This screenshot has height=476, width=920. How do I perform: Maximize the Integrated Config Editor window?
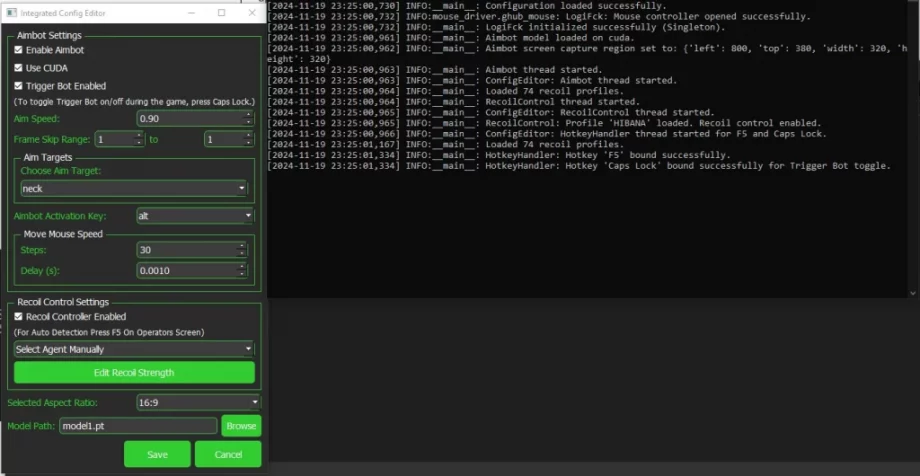(221, 11)
